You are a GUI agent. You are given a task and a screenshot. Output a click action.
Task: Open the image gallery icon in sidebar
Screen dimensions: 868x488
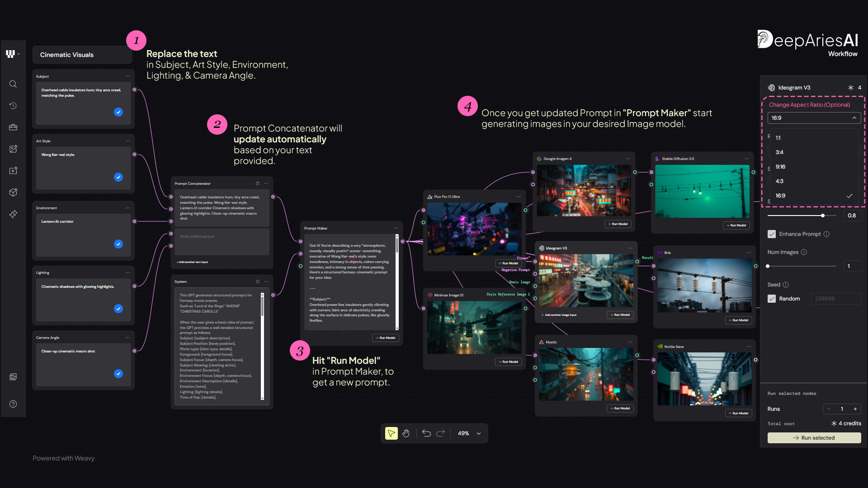tap(13, 377)
